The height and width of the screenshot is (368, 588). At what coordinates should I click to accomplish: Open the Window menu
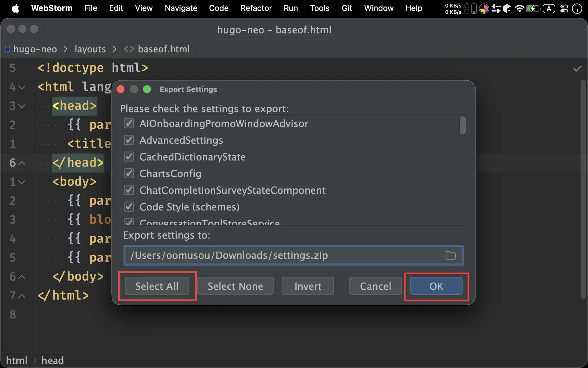click(x=379, y=8)
